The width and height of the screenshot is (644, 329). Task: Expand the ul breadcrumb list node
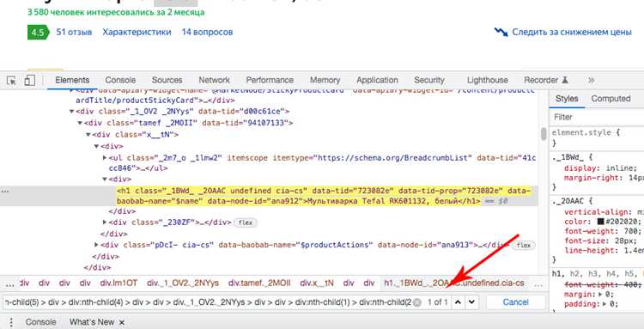click(x=105, y=158)
